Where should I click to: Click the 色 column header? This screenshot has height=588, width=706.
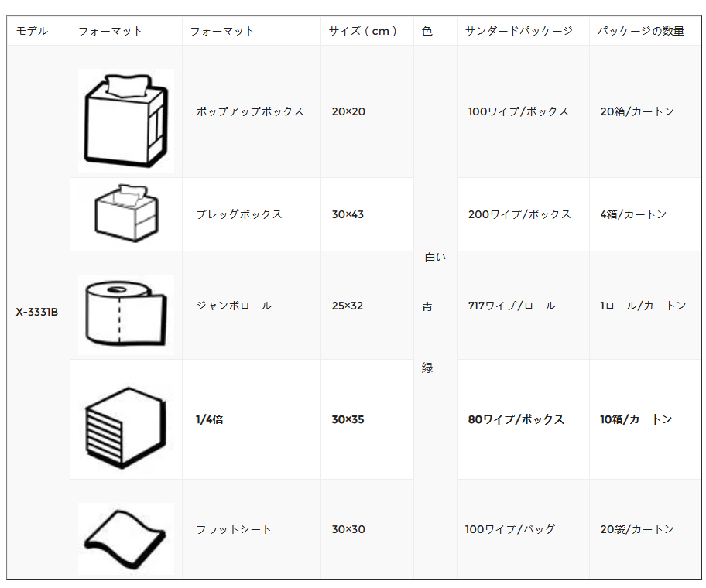coord(427,31)
